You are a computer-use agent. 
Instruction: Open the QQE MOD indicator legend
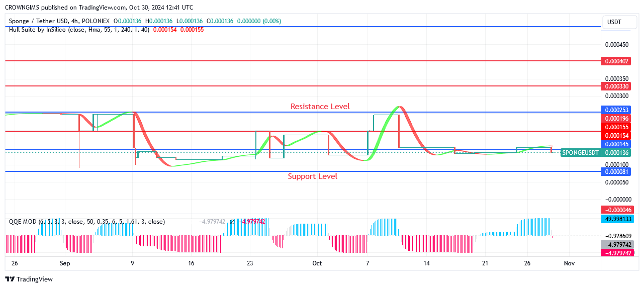point(86,222)
